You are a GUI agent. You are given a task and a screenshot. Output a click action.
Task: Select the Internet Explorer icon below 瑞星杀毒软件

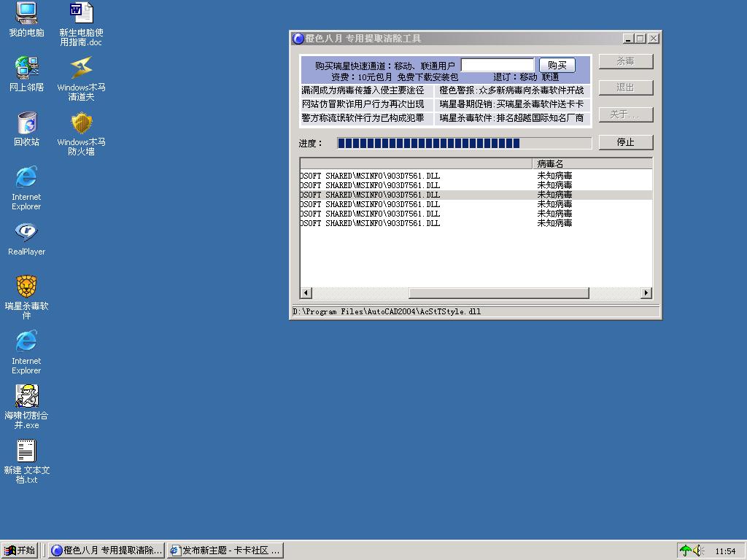click(26, 341)
